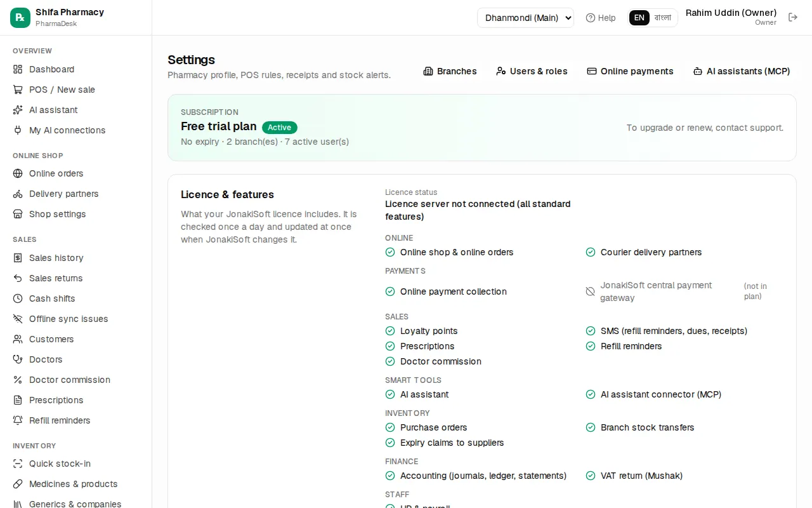Switch interface language to EN
Viewport: 812px width, 508px height.
pos(639,18)
